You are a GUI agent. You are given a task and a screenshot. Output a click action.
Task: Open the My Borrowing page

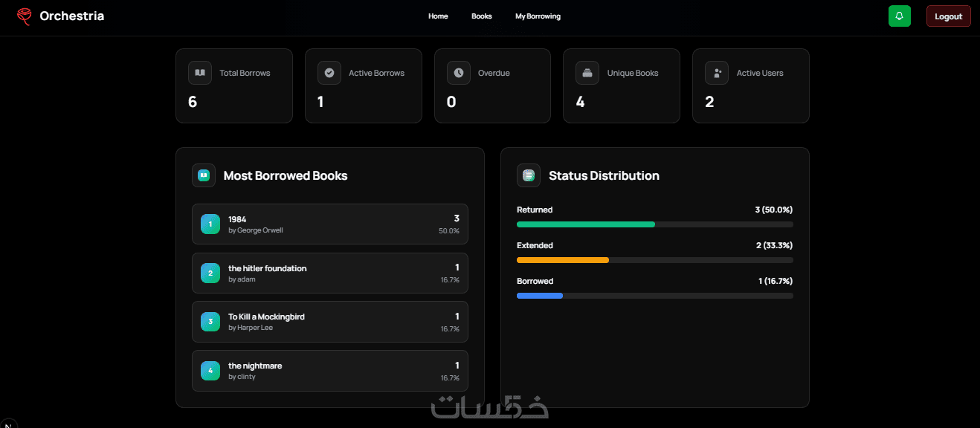pos(538,16)
